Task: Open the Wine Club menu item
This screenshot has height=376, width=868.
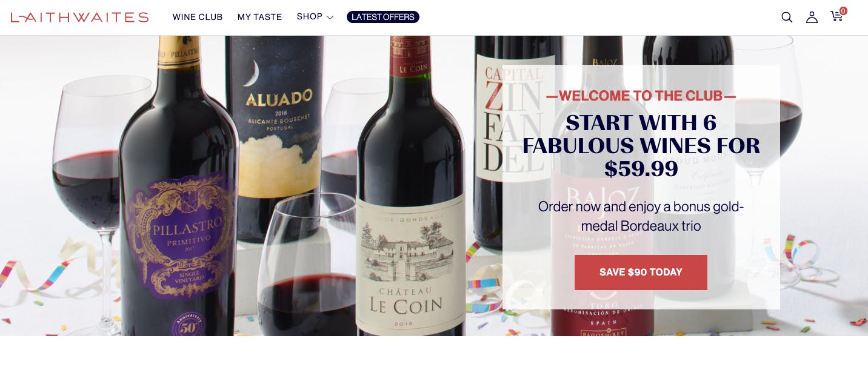Action: click(198, 17)
